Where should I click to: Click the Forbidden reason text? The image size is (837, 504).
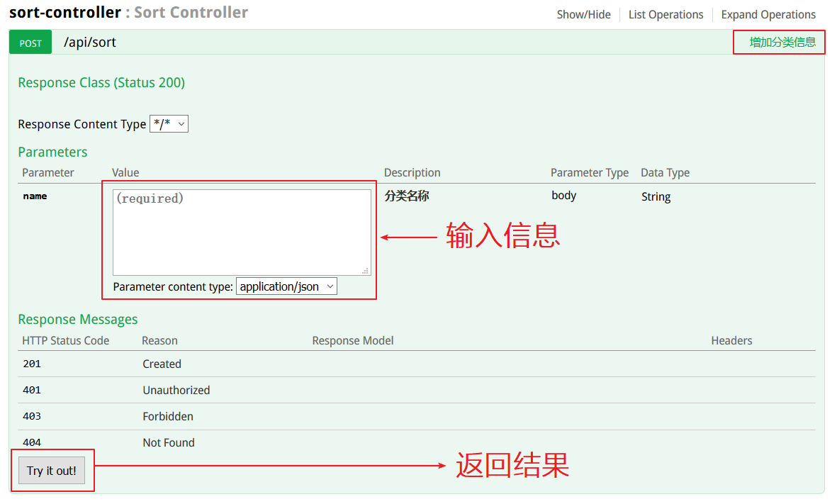point(168,416)
